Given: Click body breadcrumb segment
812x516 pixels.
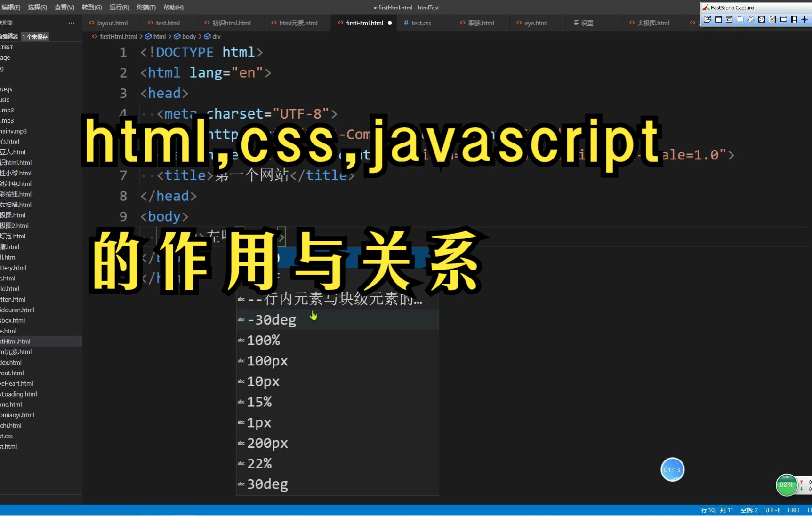Looking at the screenshot, I should [x=189, y=36].
